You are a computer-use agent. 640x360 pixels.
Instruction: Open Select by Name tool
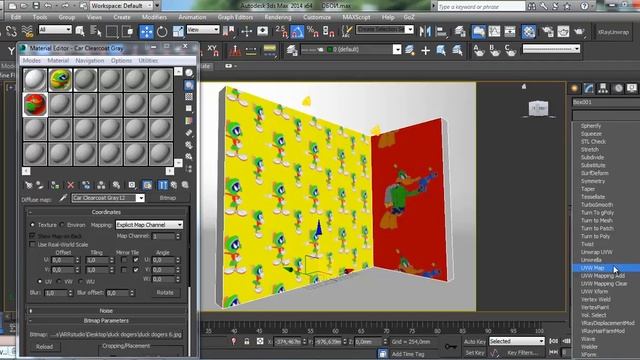click(x=96, y=32)
